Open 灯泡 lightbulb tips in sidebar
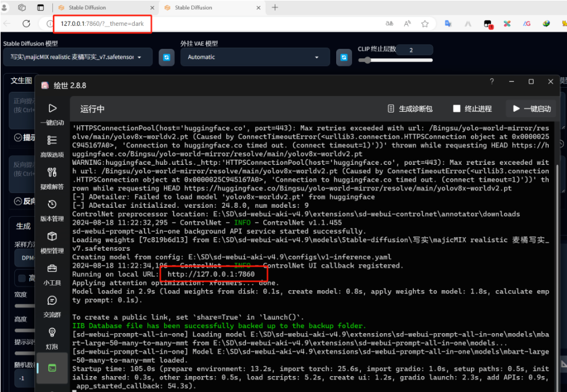Image resolution: width=567 pixels, height=392 pixels. coord(52,337)
